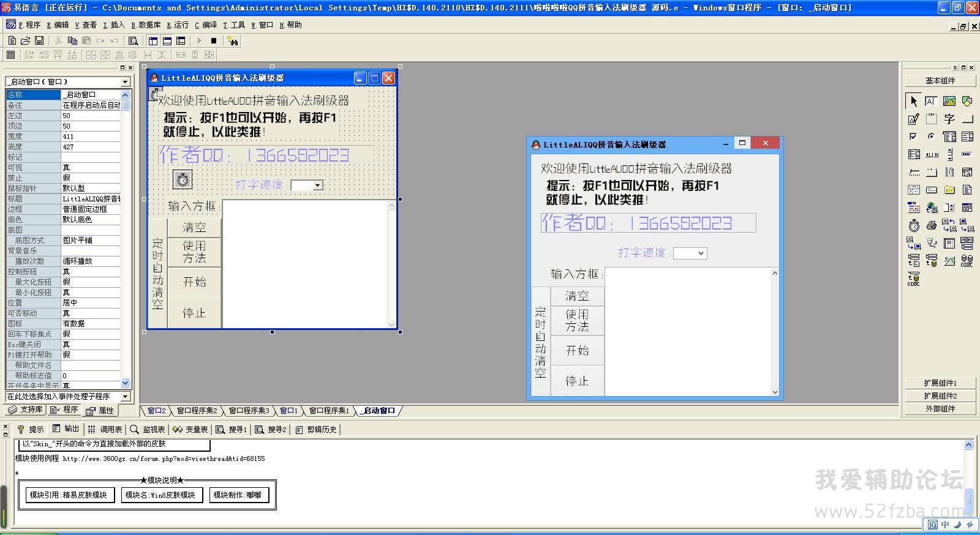The image size is (980, 535).
Task: Select the printer component icon
Action: [932, 225]
